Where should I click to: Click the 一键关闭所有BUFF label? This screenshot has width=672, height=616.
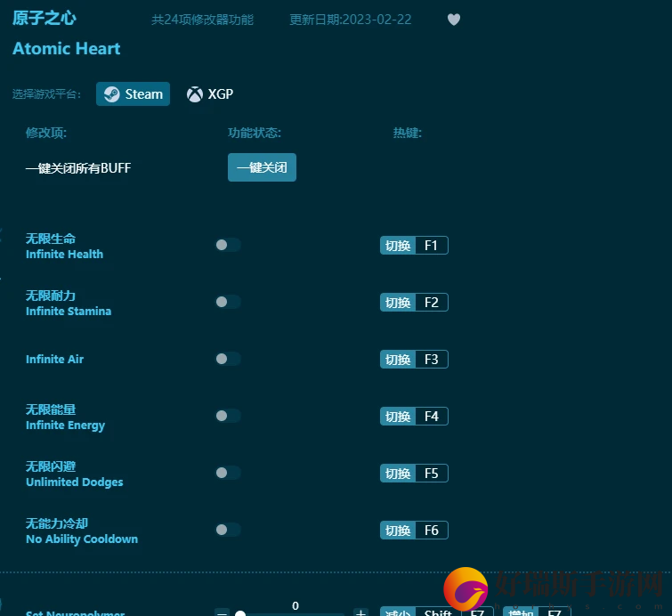click(78, 168)
